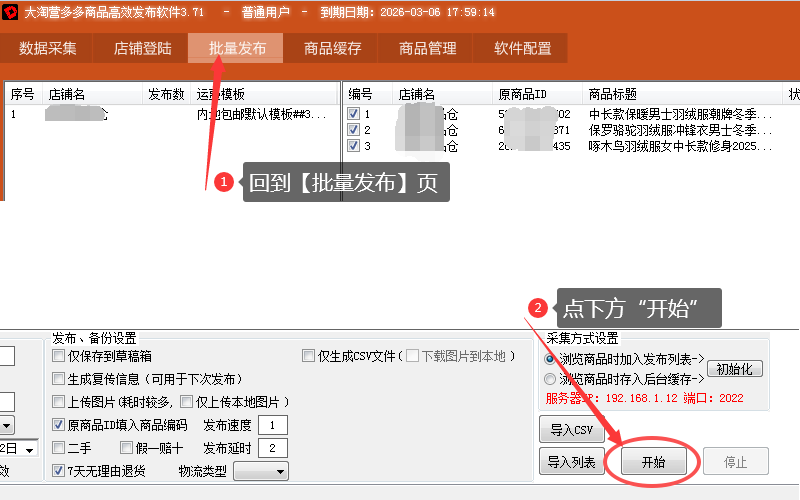Toggle the checkbox for product row 3
Image resolution: width=800 pixels, height=500 pixels.
(x=353, y=146)
